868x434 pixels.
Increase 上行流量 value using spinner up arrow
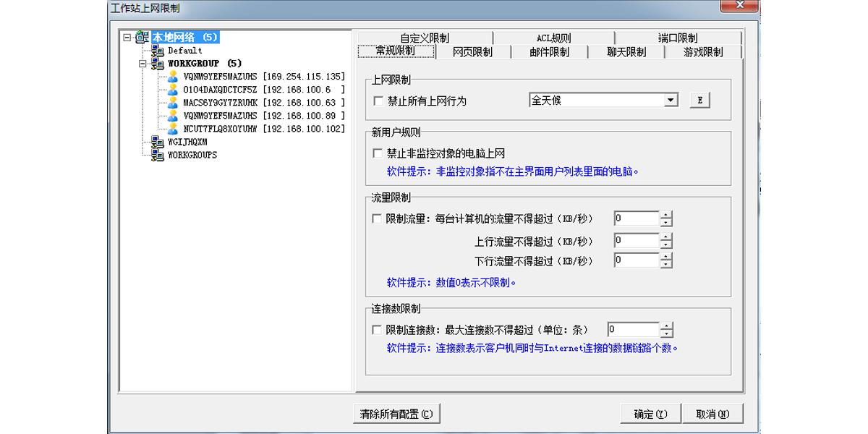click(x=666, y=236)
